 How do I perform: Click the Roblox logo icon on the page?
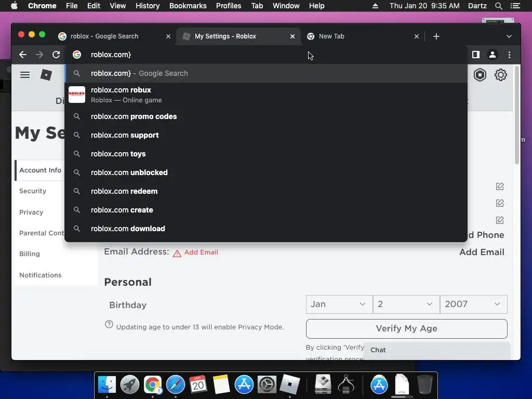[46, 75]
